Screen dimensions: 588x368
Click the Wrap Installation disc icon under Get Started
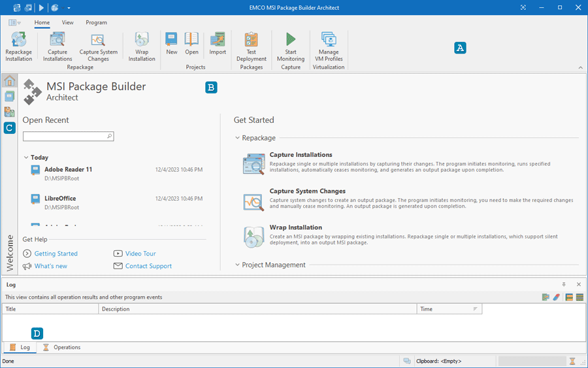click(254, 237)
